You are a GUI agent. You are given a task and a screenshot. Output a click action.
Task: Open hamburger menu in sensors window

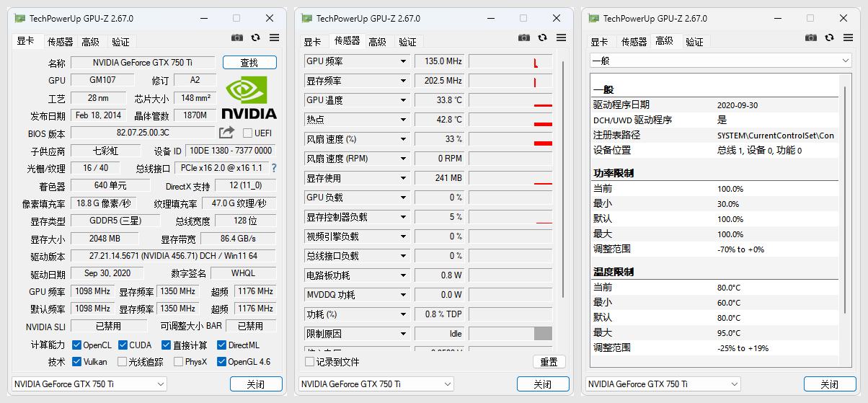(x=562, y=37)
